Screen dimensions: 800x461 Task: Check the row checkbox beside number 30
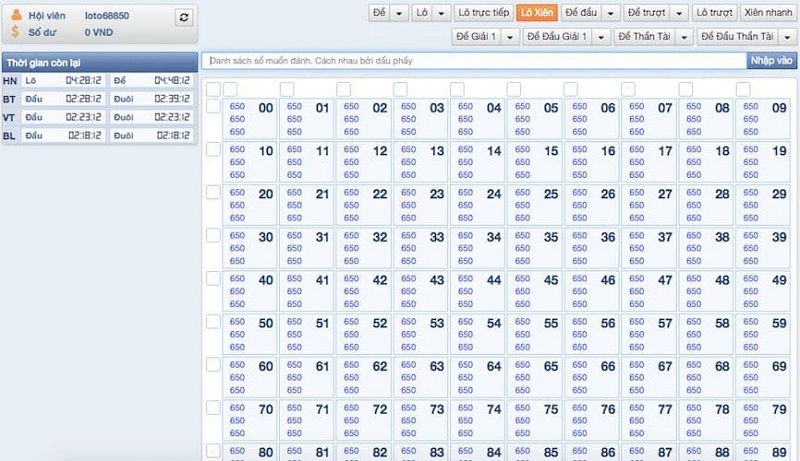point(213,236)
